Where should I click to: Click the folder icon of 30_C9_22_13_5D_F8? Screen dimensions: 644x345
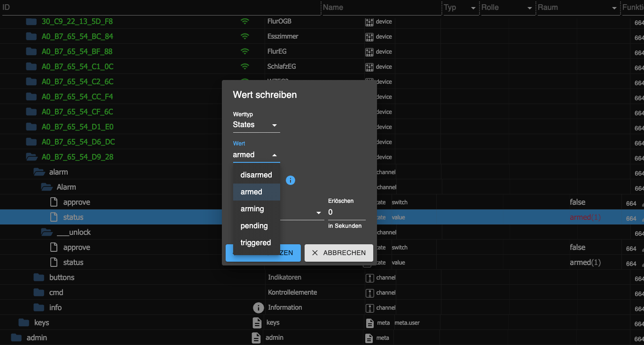tap(31, 21)
